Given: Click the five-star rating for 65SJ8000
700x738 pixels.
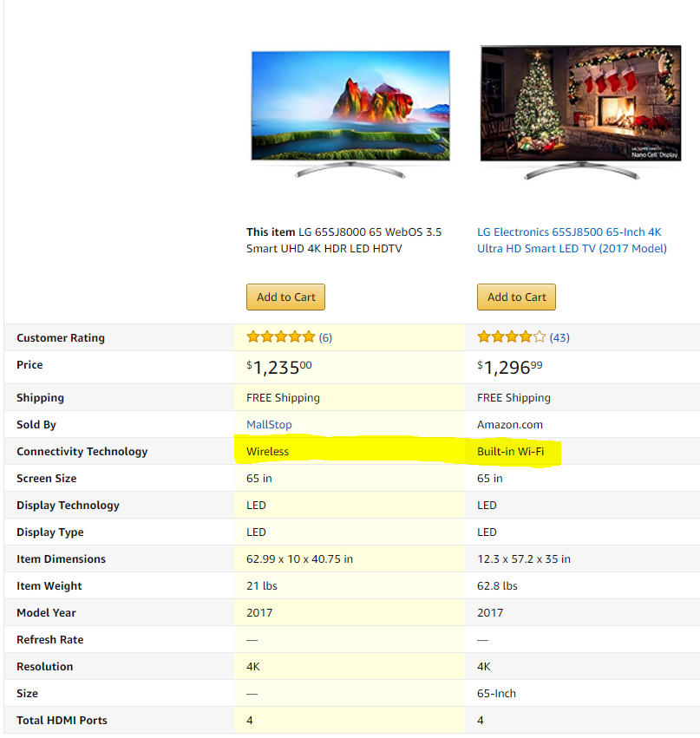Looking at the screenshot, I should click(x=280, y=337).
